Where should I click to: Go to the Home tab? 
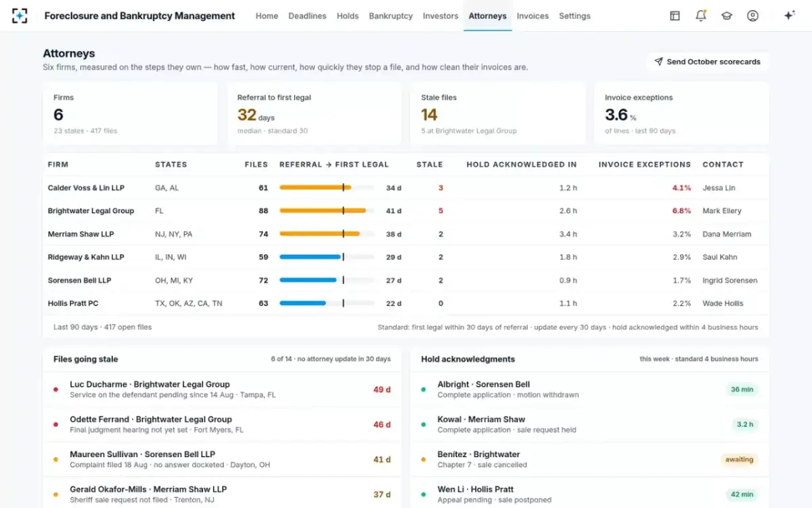(267, 16)
